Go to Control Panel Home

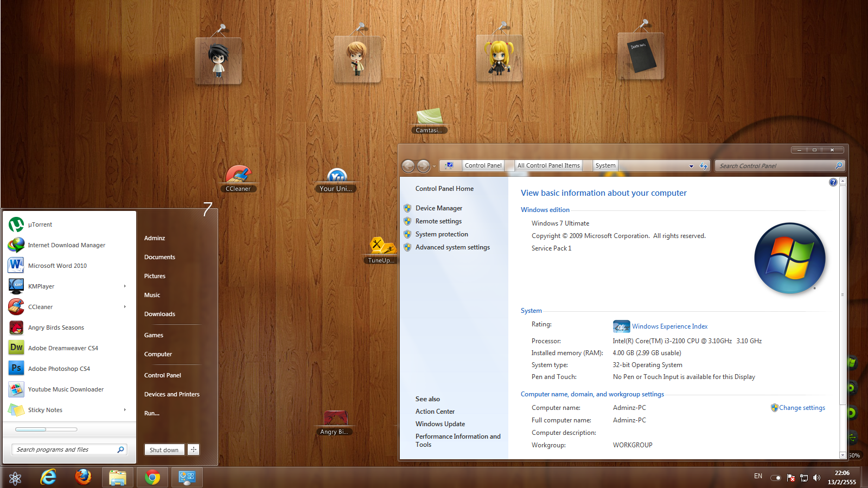pyautogui.click(x=444, y=189)
